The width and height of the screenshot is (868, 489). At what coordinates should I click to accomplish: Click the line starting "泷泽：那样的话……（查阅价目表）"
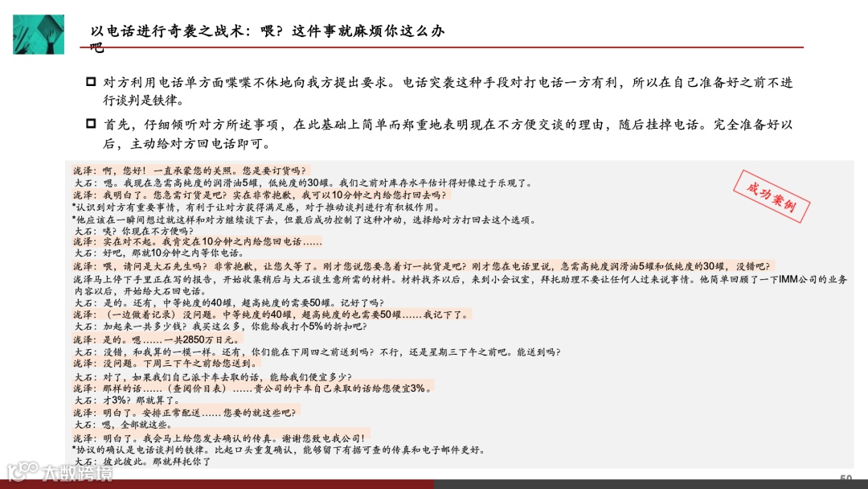coord(252,388)
